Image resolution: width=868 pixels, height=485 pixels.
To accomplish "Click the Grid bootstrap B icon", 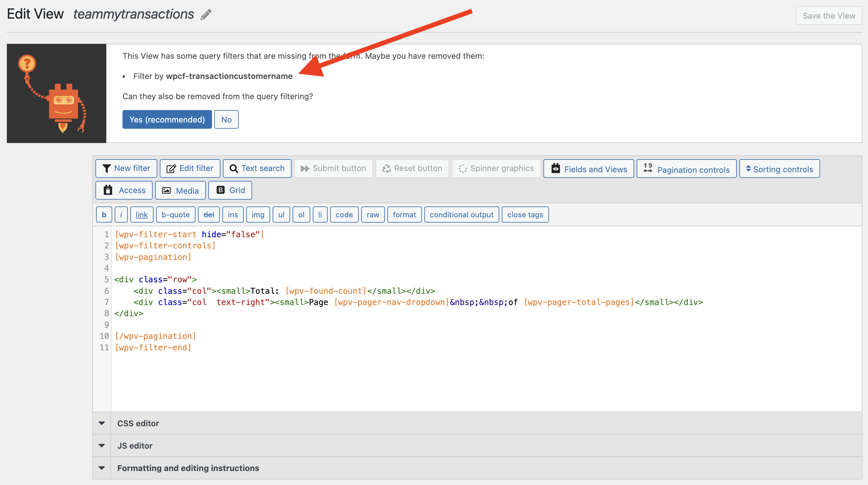I will click(220, 190).
